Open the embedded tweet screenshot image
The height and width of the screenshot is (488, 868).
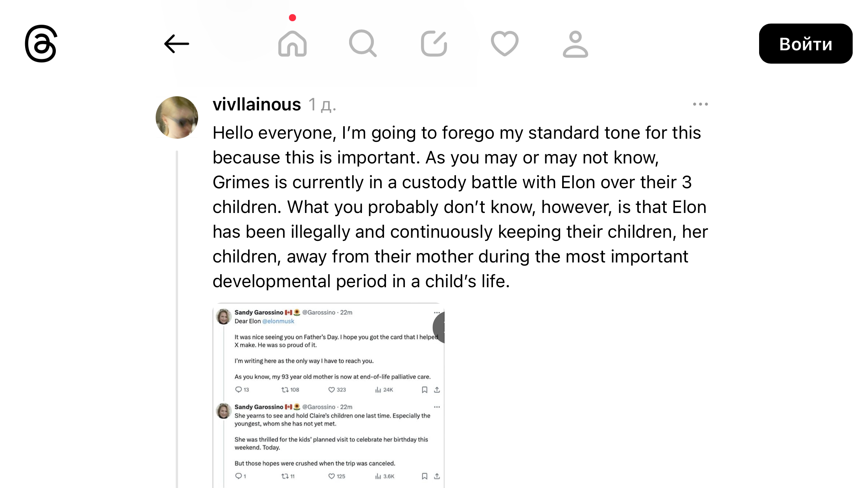(329, 395)
